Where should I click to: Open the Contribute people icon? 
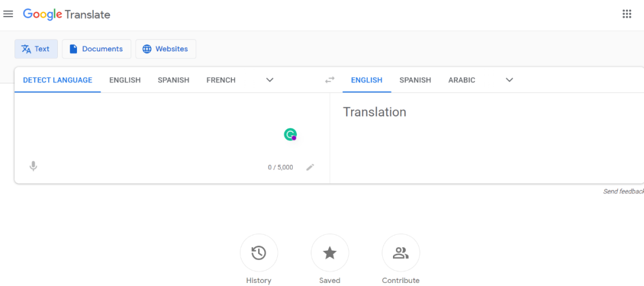[401, 253]
